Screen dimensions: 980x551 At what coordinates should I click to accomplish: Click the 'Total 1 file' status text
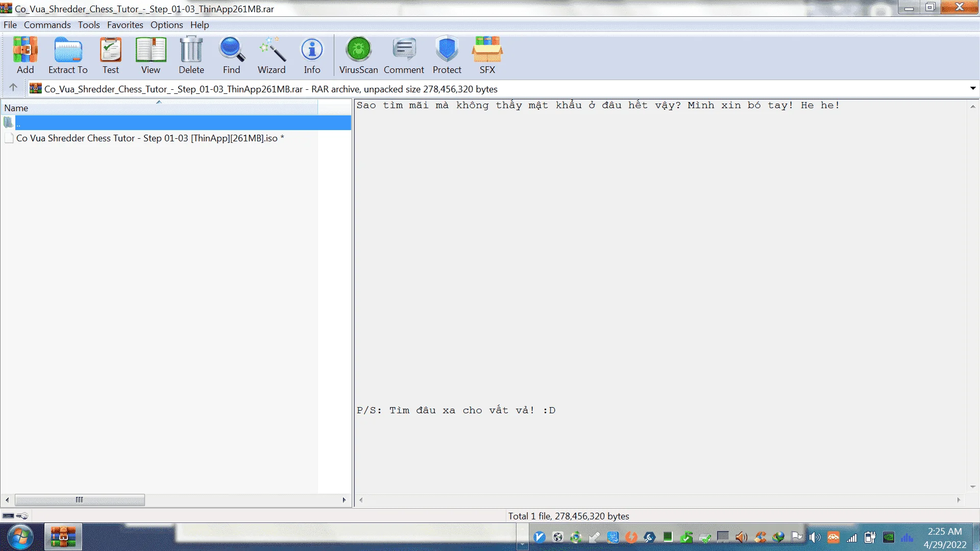(x=569, y=516)
